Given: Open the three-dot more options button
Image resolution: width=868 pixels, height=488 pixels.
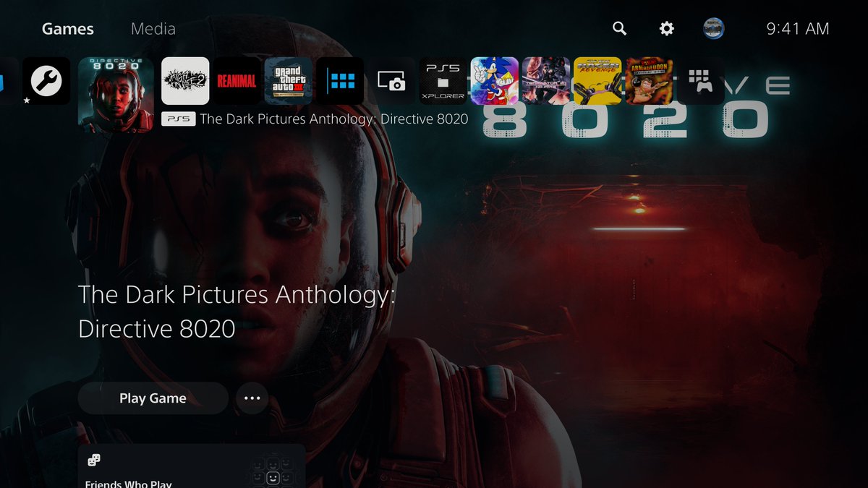Looking at the screenshot, I should (252, 398).
